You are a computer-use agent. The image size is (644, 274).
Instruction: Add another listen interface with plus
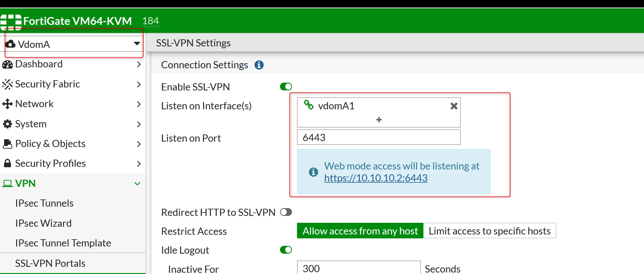point(379,120)
